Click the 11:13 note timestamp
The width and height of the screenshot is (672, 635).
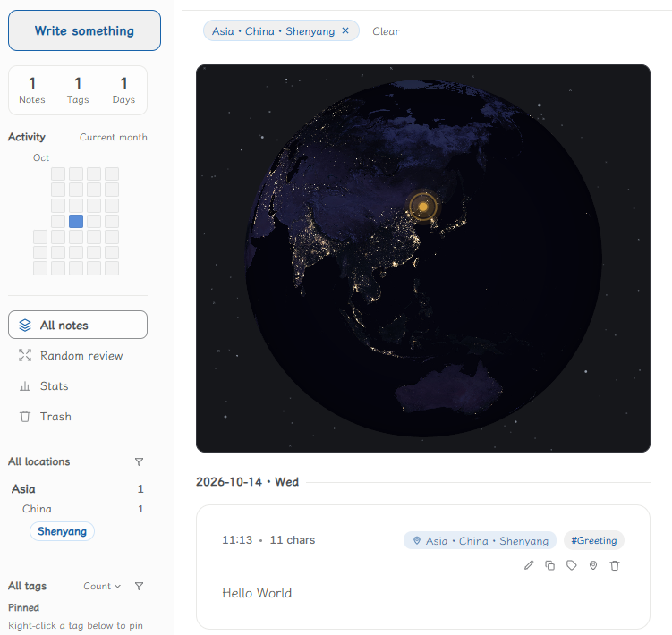237,540
